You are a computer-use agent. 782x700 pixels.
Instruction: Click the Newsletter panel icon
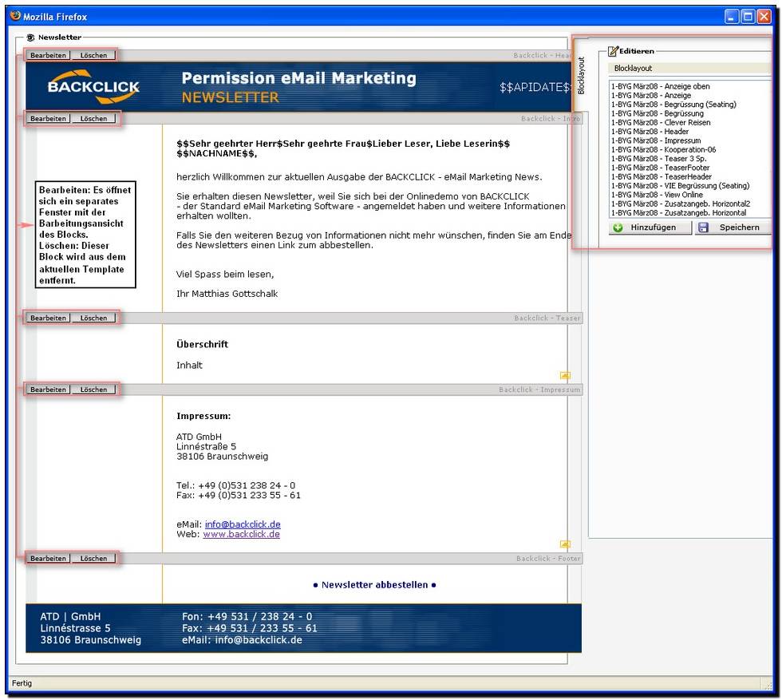point(31,38)
